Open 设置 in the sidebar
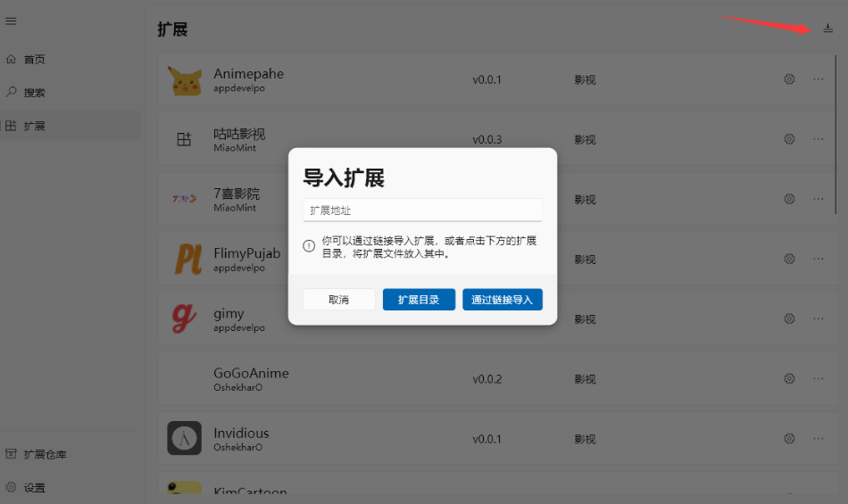 coord(34,488)
